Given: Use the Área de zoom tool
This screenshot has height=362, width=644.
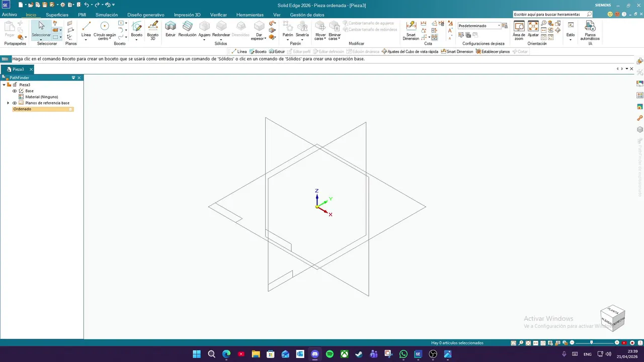Looking at the screenshot, I should pyautogui.click(x=519, y=30).
